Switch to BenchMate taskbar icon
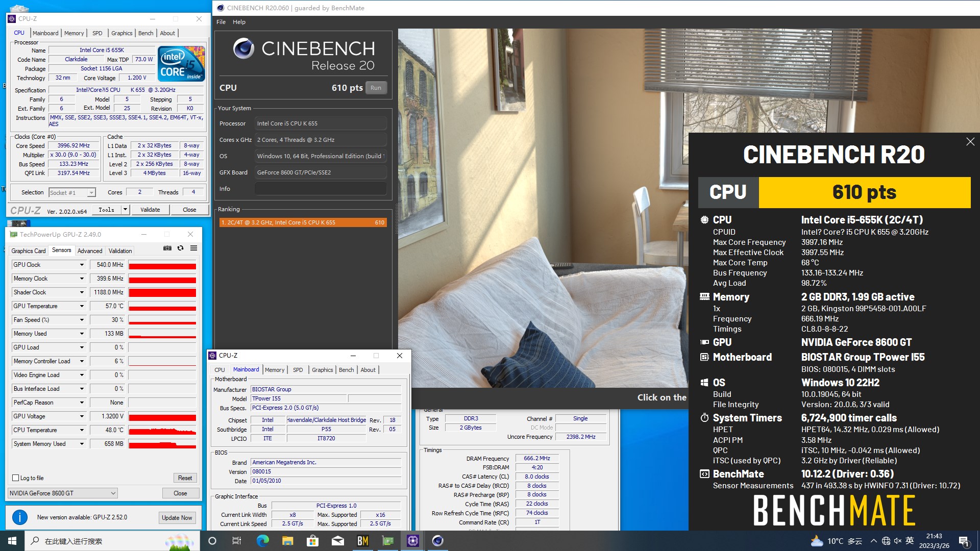Screen dimensions: 980x551 (362, 541)
